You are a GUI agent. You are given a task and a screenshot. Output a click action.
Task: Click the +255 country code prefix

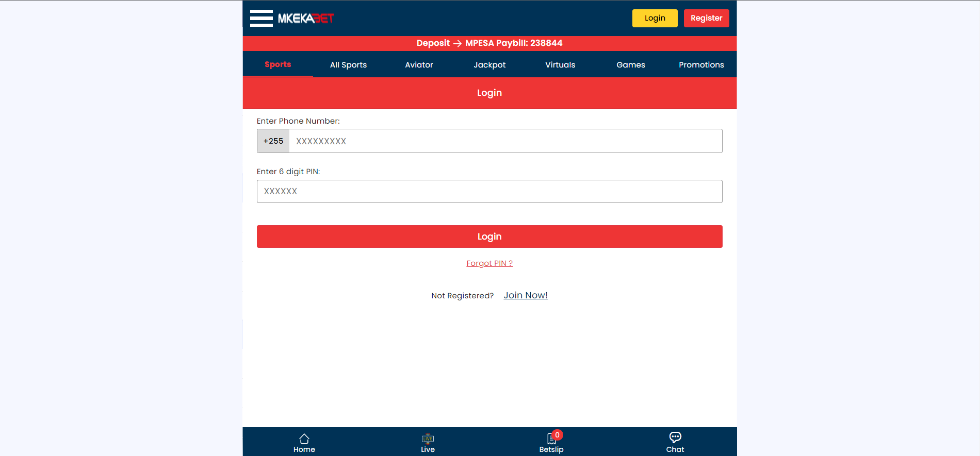(273, 141)
